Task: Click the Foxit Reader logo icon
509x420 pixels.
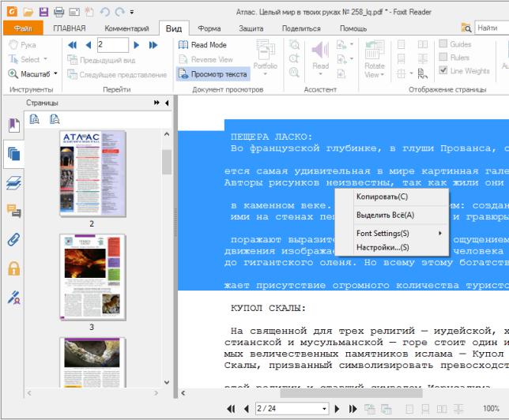Action: click(x=13, y=12)
